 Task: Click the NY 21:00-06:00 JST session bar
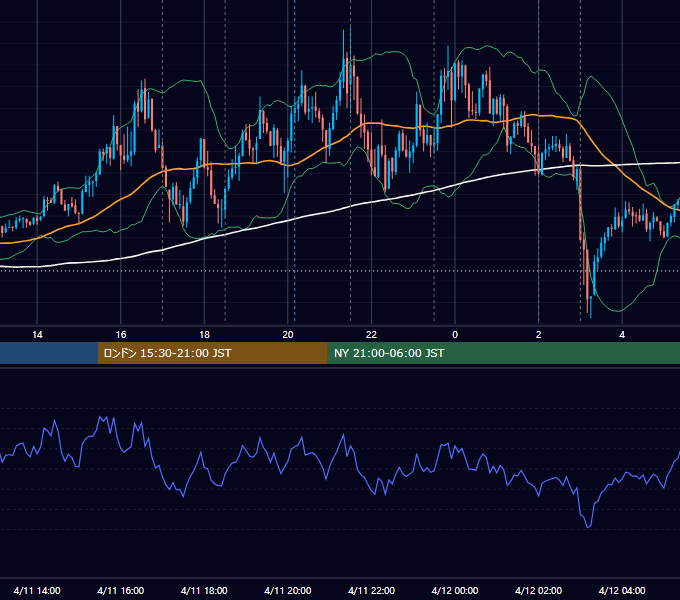[503, 353]
